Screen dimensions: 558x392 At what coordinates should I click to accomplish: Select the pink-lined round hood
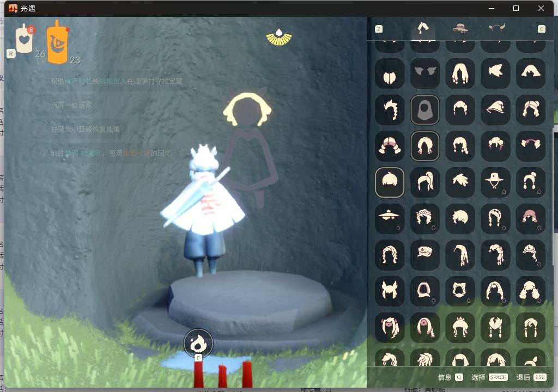point(425,291)
